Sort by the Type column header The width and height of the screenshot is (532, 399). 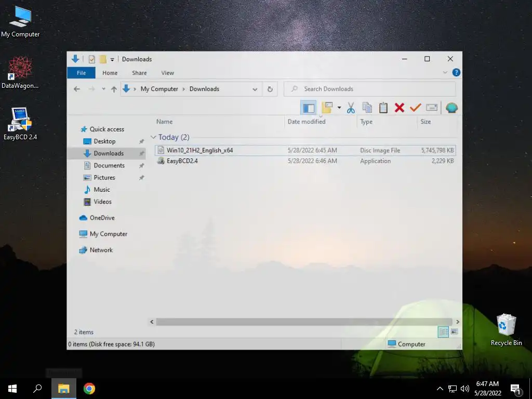366,122
